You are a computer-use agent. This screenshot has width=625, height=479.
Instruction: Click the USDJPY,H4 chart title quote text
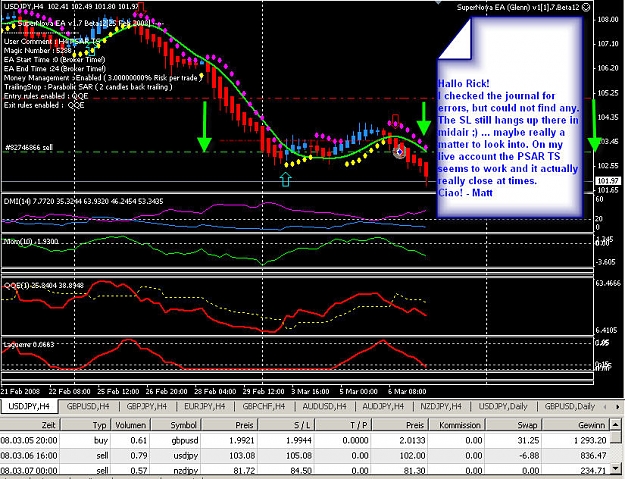[71, 6]
